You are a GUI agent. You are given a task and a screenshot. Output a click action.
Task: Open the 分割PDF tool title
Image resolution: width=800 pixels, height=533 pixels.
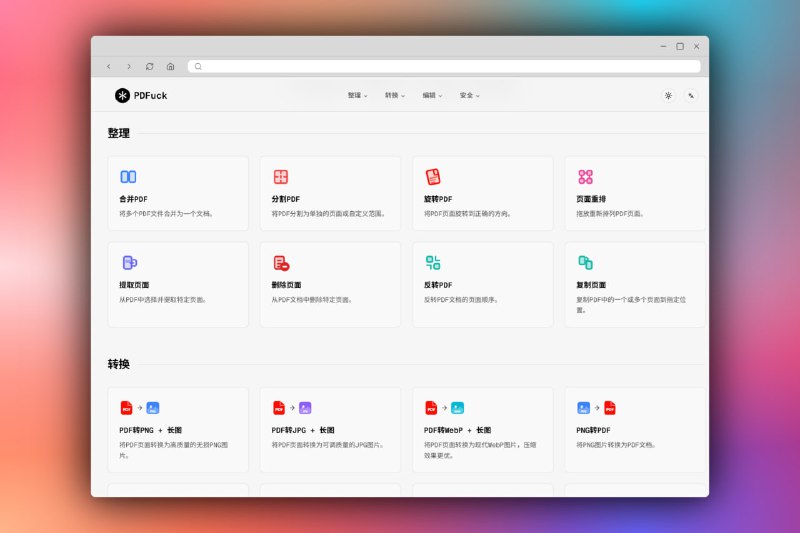tap(286, 199)
